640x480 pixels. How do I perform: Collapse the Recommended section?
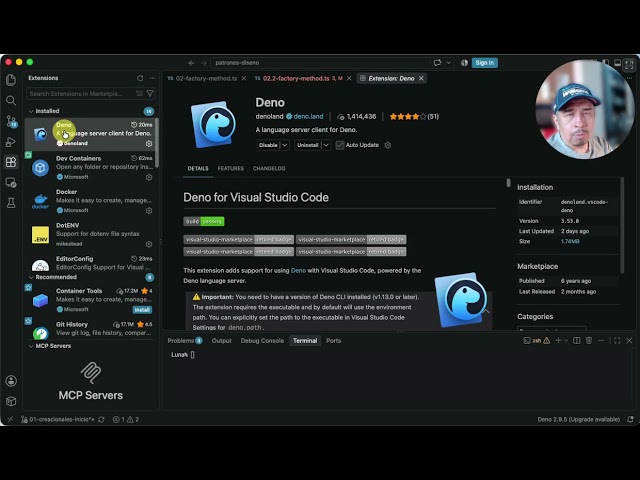(31, 277)
